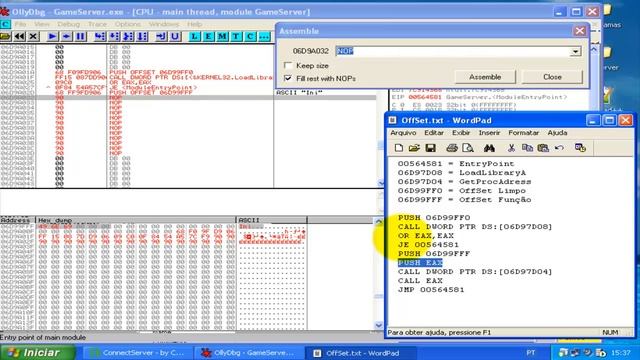Restart program with OllyDbg rewind icon
The image size is (640, 360).
[19, 36]
